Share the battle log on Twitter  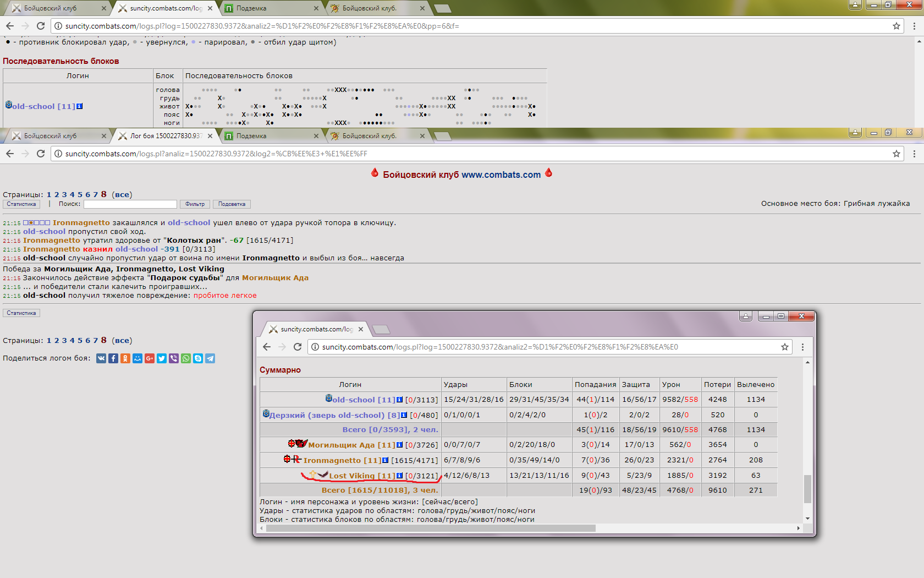click(x=162, y=358)
